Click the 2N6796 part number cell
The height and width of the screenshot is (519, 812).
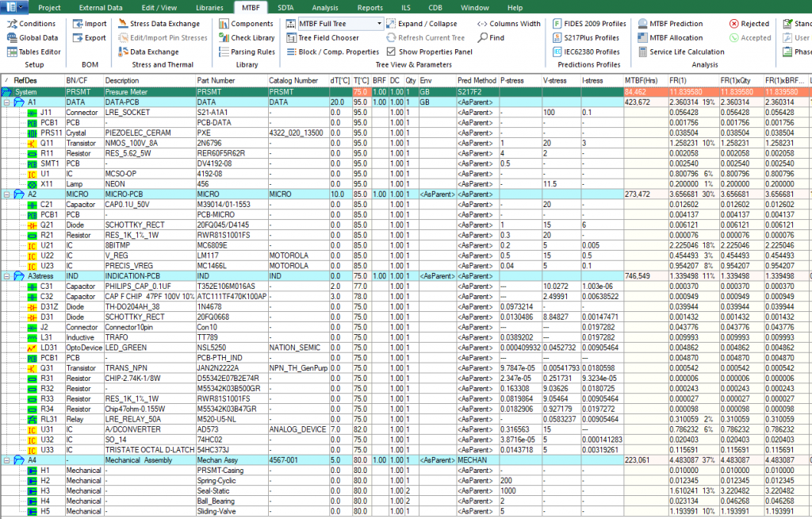(x=232, y=143)
